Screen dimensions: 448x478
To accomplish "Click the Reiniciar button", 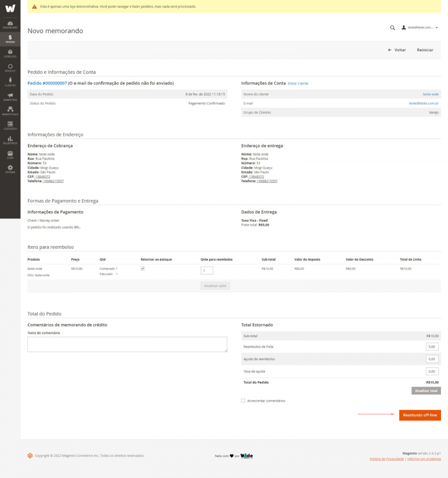I will [x=425, y=50].
